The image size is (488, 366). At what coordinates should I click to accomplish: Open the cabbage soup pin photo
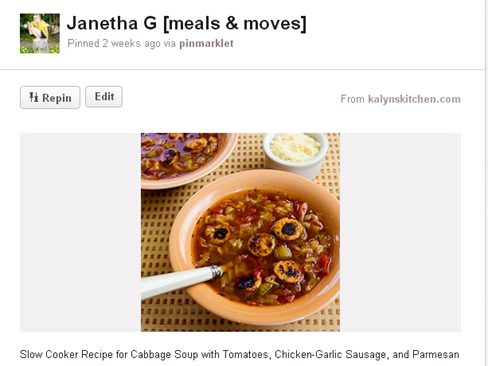(240, 232)
